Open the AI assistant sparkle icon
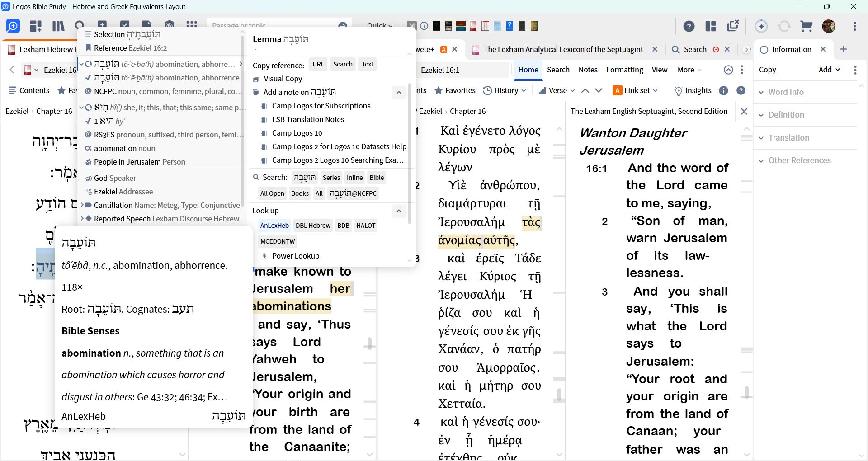This screenshot has width=868, height=461. click(x=761, y=26)
